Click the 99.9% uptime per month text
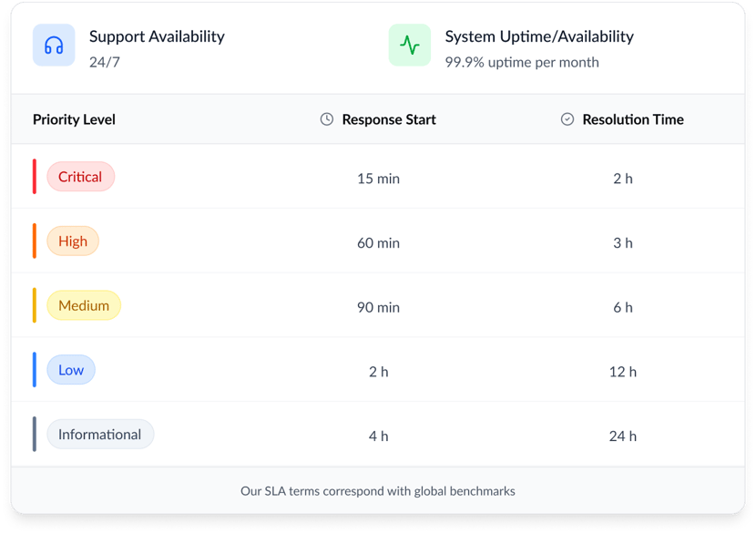Viewport: 756px width, 534px height. 522,63
